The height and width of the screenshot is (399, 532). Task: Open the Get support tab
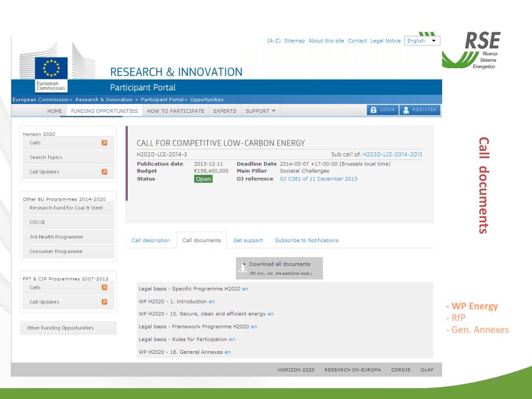pyautogui.click(x=248, y=240)
